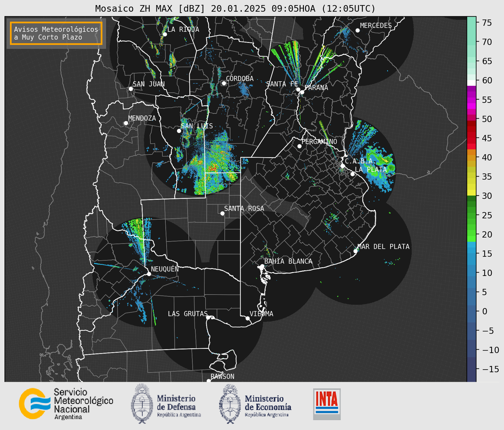The width and height of the screenshot is (504, 430).
Task: Select the Santa Rosa city marker
Action: pos(222,214)
